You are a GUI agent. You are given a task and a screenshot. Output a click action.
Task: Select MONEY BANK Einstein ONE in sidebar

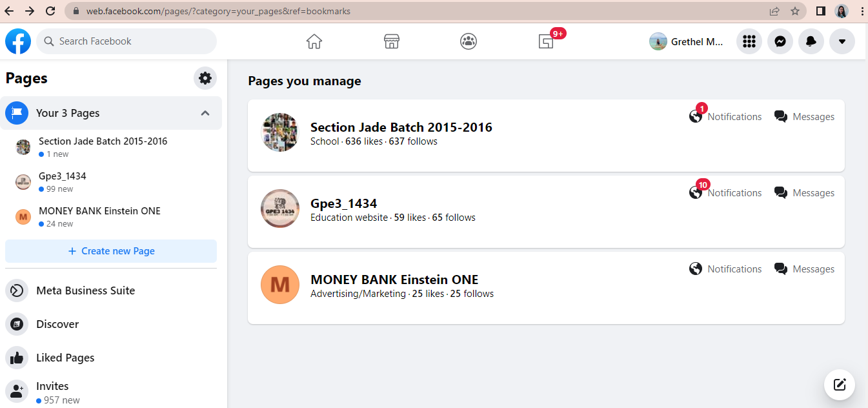(111, 217)
